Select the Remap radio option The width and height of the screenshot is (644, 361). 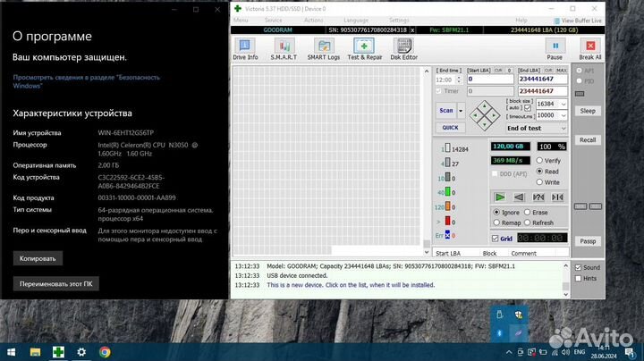496,222
